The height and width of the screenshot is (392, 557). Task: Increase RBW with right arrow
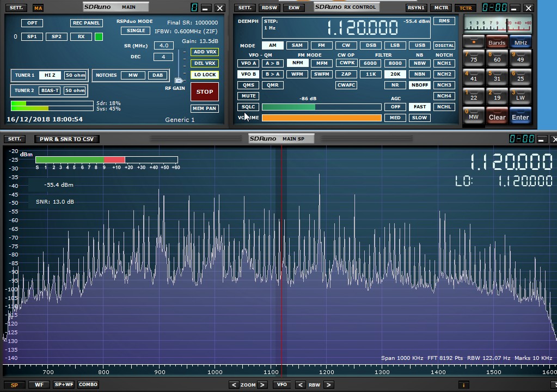pyautogui.click(x=328, y=385)
